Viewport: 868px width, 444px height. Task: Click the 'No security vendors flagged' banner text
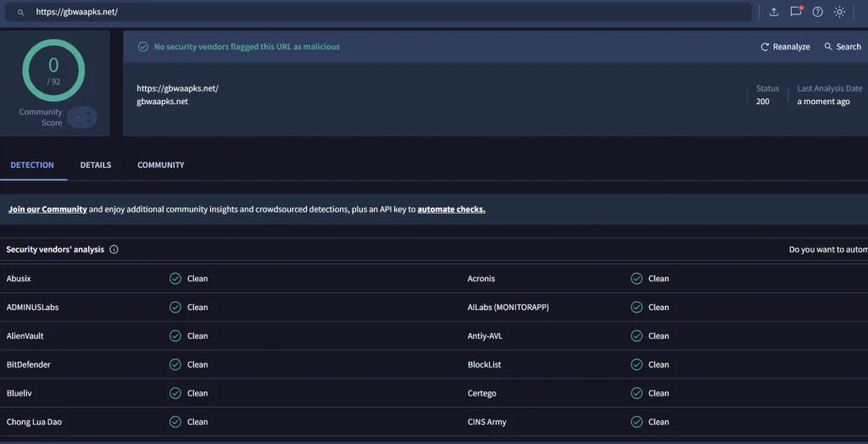[x=247, y=47]
